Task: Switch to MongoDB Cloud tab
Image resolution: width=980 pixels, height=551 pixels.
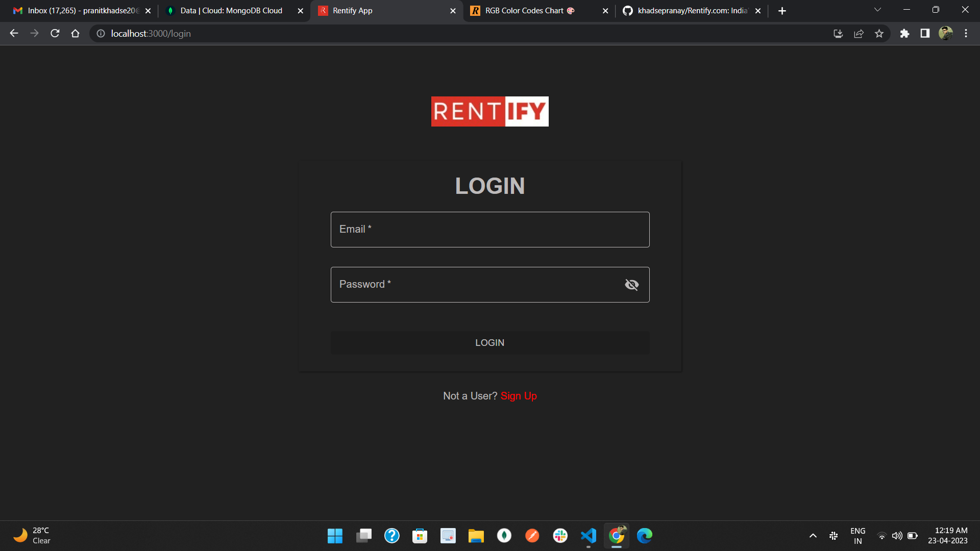Action: [x=231, y=11]
